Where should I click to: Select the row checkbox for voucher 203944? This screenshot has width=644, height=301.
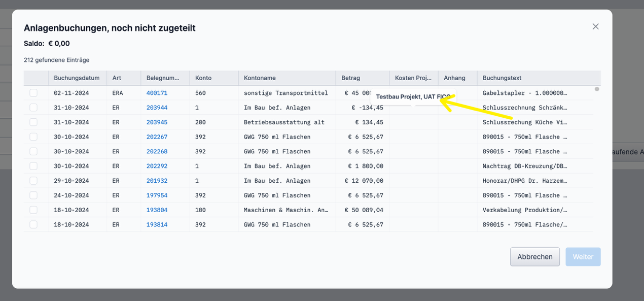(x=33, y=108)
